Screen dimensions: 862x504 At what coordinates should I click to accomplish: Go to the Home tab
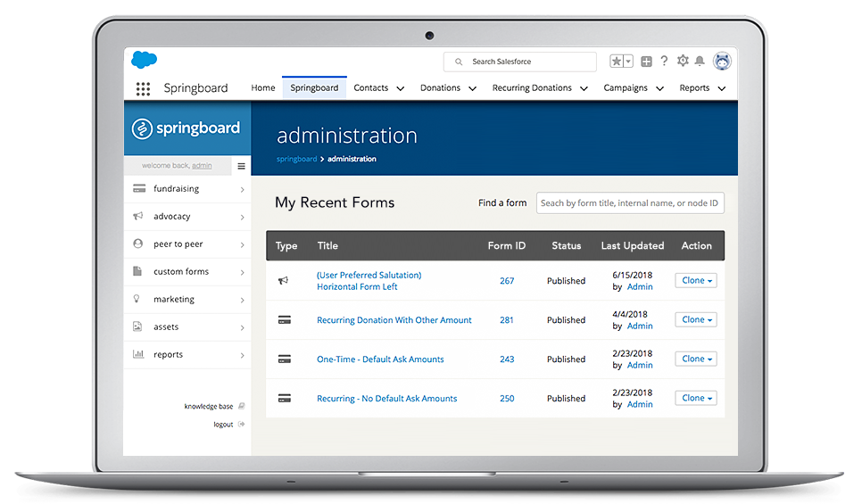(262, 88)
